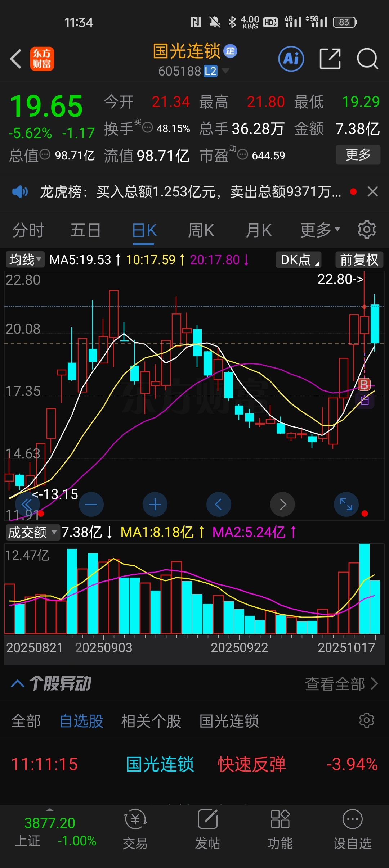Tap the MA1:8.18亿 volume average
Viewport: 389px width, 868px height.
coord(157,532)
